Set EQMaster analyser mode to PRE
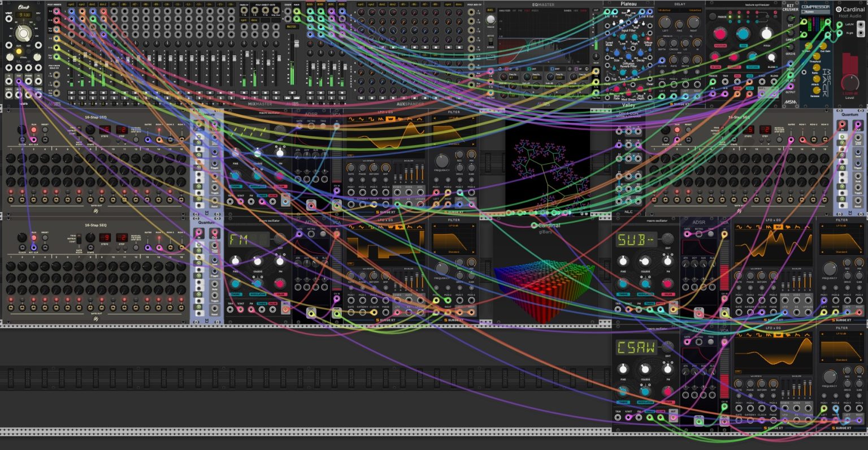 coord(520,11)
